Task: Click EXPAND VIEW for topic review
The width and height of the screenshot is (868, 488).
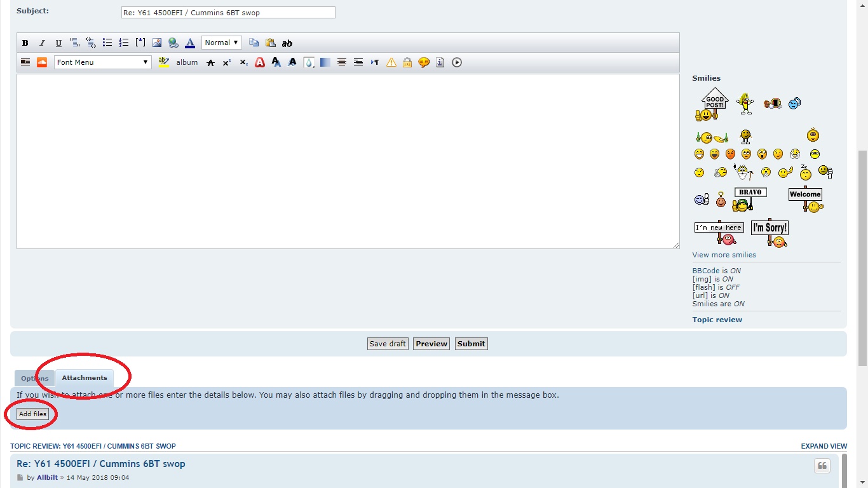Action: click(824, 446)
